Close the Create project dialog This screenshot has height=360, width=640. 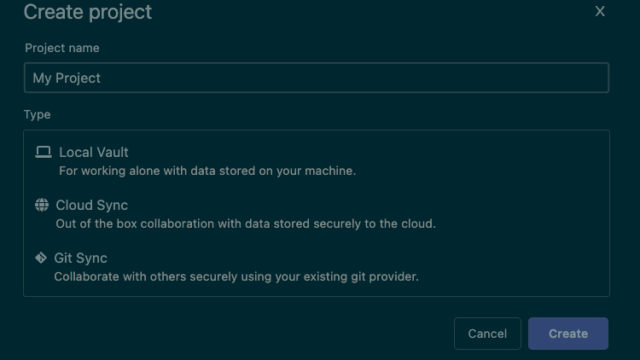[600, 11]
